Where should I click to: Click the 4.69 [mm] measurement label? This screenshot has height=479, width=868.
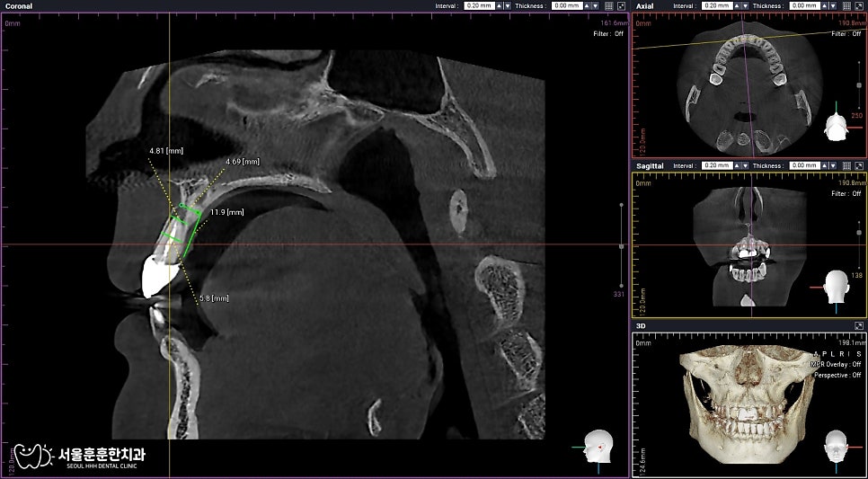pyautogui.click(x=243, y=162)
